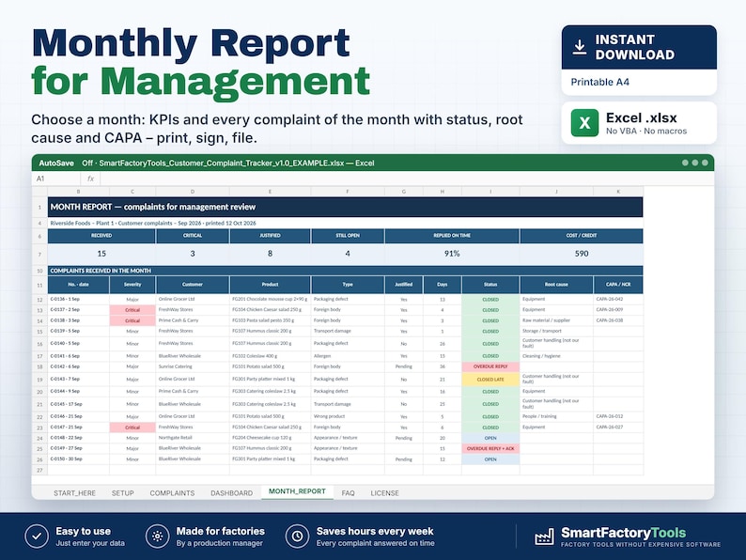Select the REPLIED ON TIME value 91%

coord(452,254)
